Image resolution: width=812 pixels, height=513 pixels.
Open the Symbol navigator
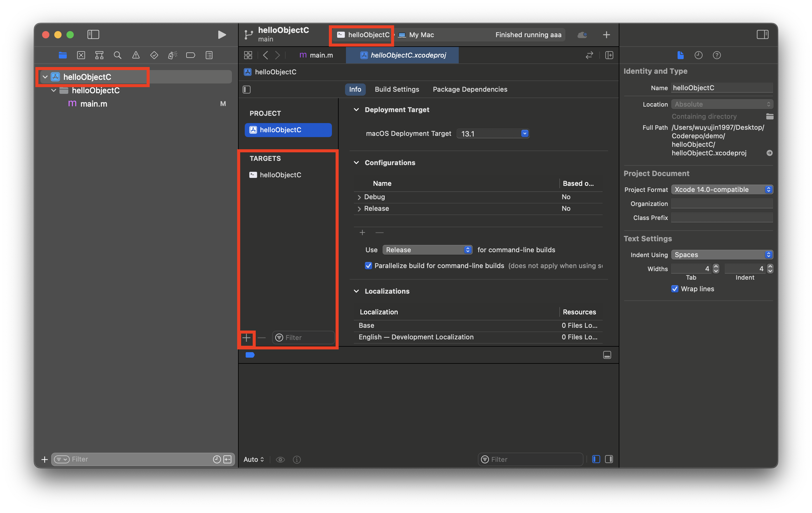[x=99, y=55]
